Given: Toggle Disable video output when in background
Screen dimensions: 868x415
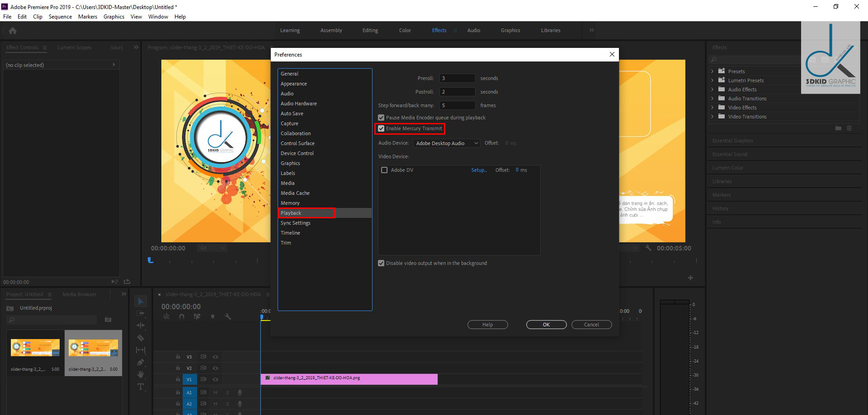Looking at the screenshot, I should 381,264.
